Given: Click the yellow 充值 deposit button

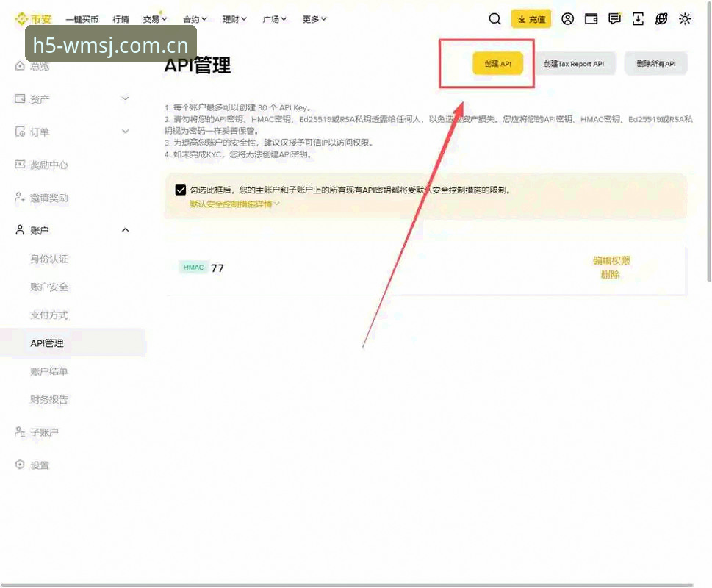Looking at the screenshot, I should click(531, 19).
